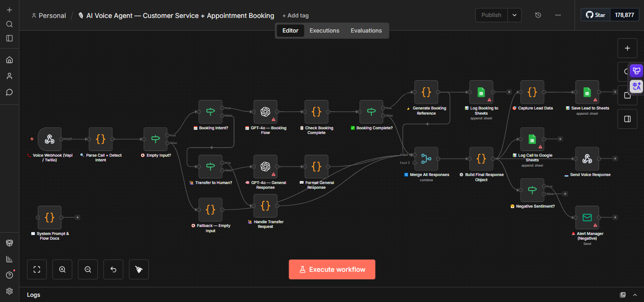The height and width of the screenshot is (302, 644).
Task: Select the System Prompt & Flow Docs node
Action: (x=50, y=218)
